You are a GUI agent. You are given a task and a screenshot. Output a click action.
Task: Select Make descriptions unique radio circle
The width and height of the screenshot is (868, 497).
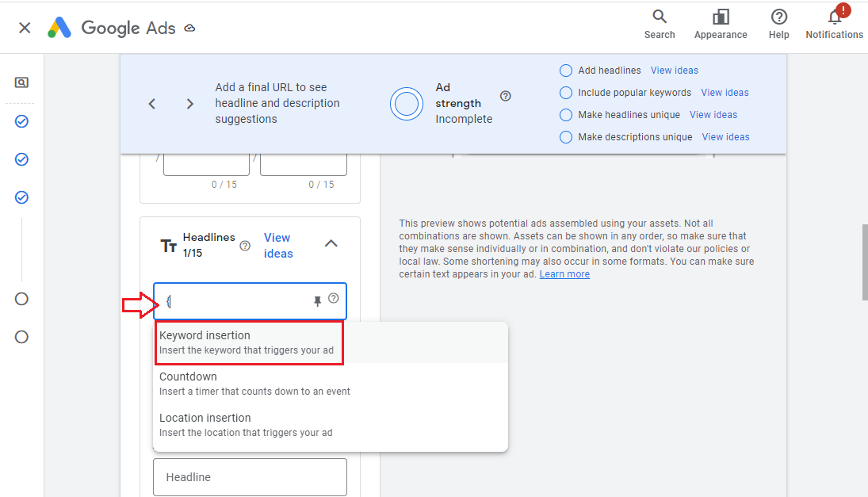click(x=566, y=137)
